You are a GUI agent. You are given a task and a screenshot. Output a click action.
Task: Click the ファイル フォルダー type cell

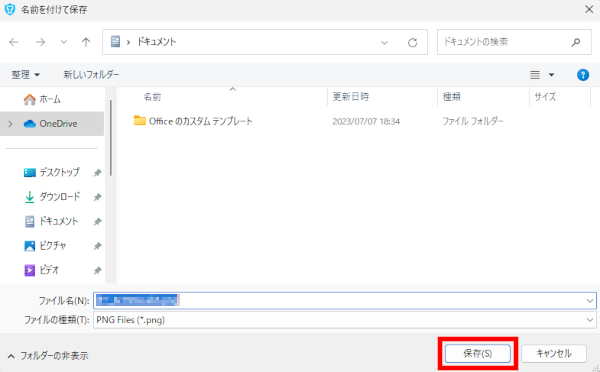(473, 122)
